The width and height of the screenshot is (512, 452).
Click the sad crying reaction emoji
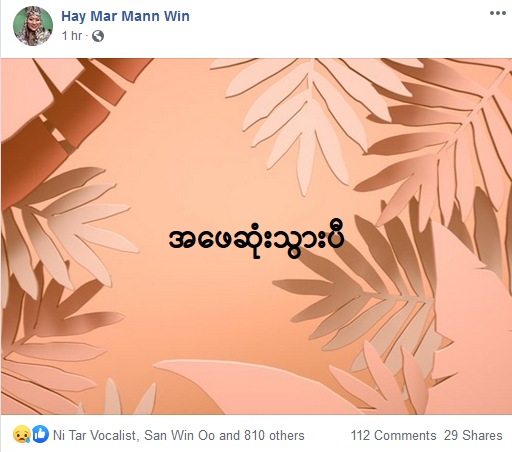22,434
